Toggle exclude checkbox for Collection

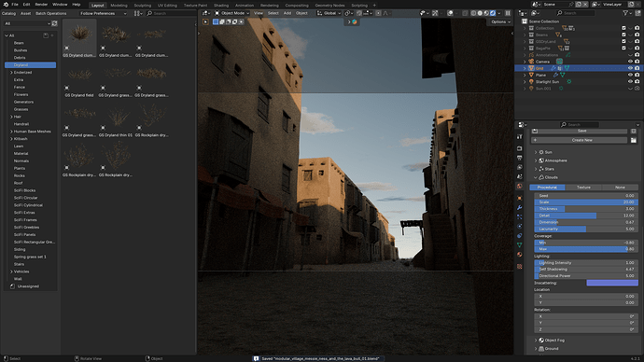623,28
